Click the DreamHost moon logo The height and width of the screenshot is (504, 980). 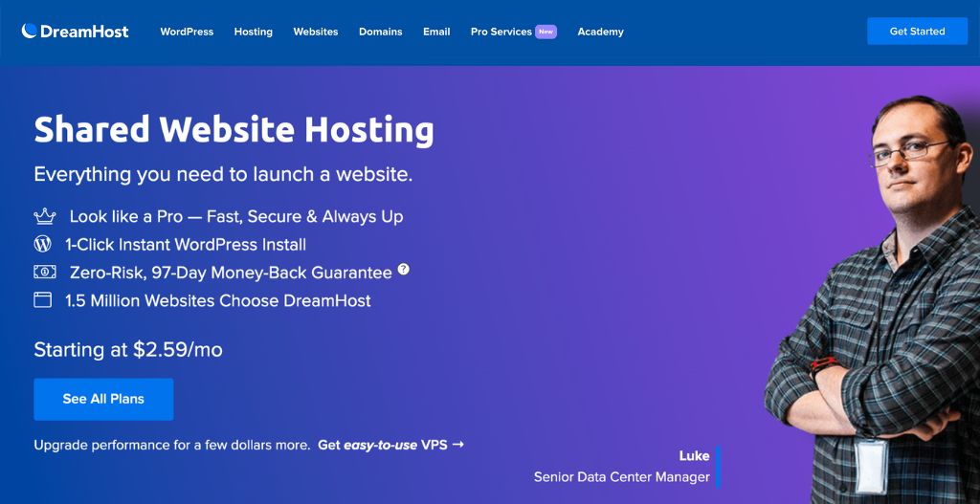pos(30,32)
